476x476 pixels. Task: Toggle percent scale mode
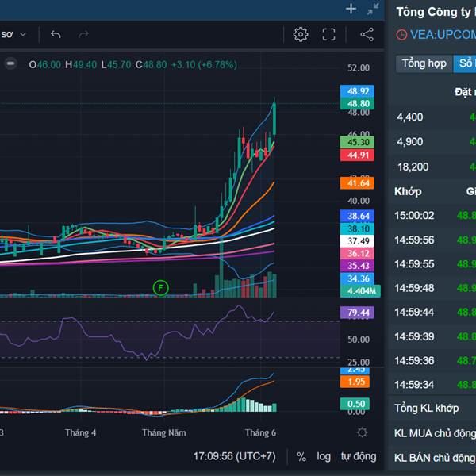tap(301, 456)
